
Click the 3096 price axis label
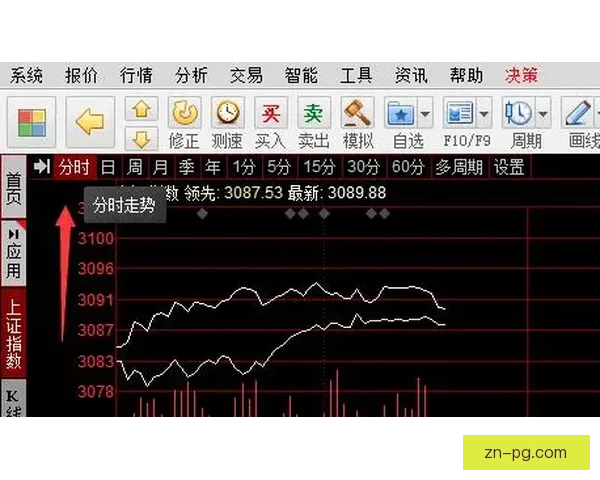[x=96, y=269]
